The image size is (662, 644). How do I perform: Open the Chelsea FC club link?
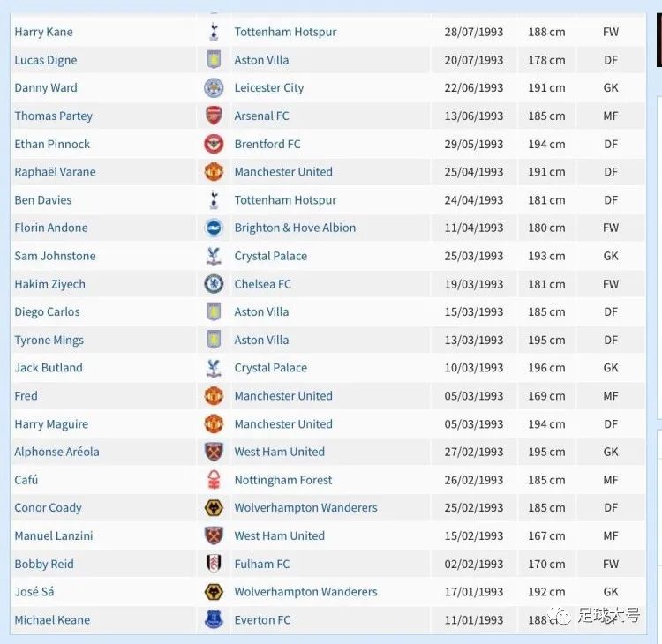point(262,284)
